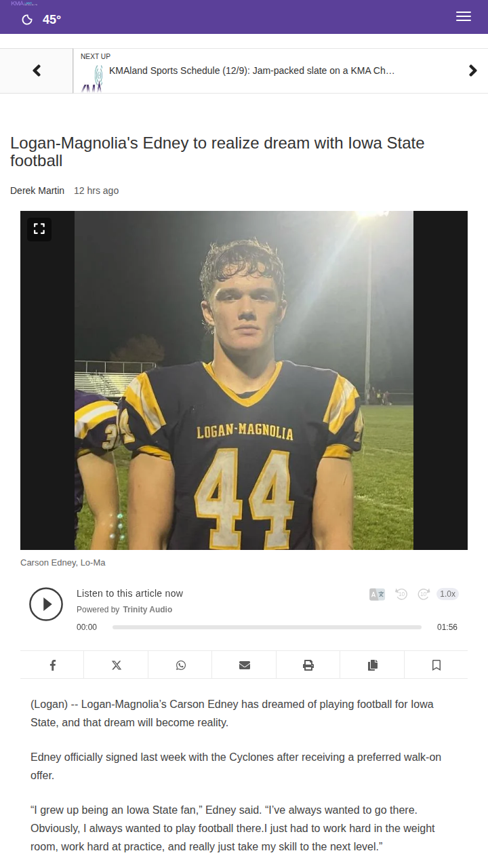Play the article audio

point(46,604)
